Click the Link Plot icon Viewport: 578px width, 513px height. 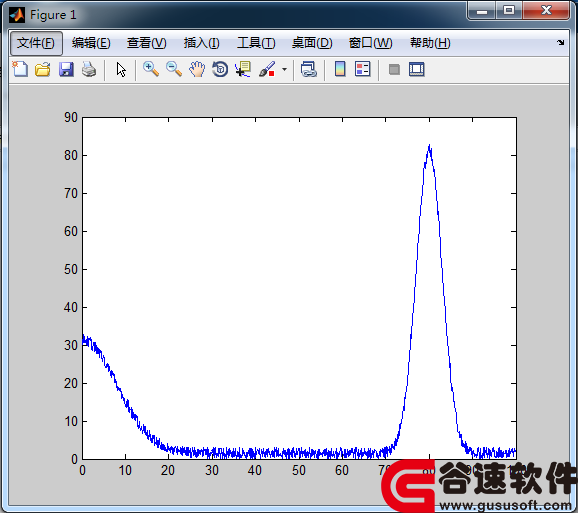pyautogui.click(x=309, y=69)
